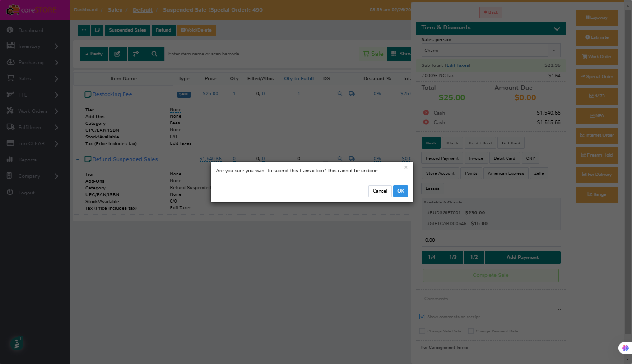Click Cancel in the confirmation dialog
This screenshot has height=364, width=632.
click(x=380, y=191)
